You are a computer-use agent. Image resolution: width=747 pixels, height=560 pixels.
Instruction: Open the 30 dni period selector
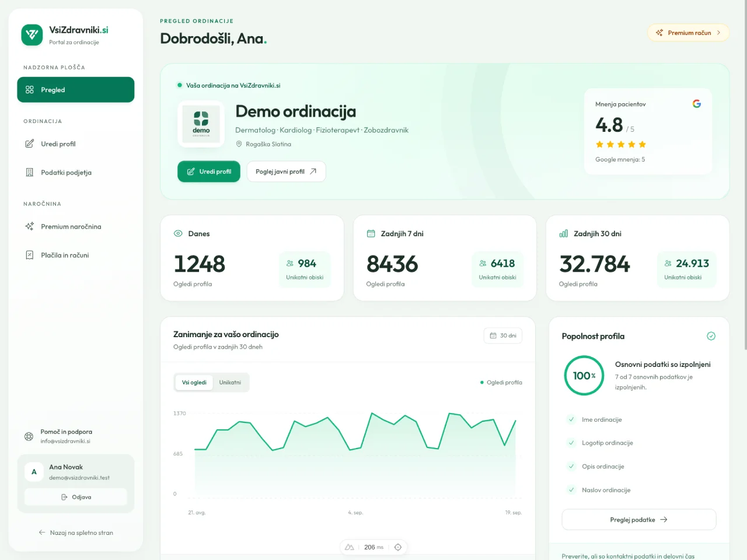[x=503, y=335]
